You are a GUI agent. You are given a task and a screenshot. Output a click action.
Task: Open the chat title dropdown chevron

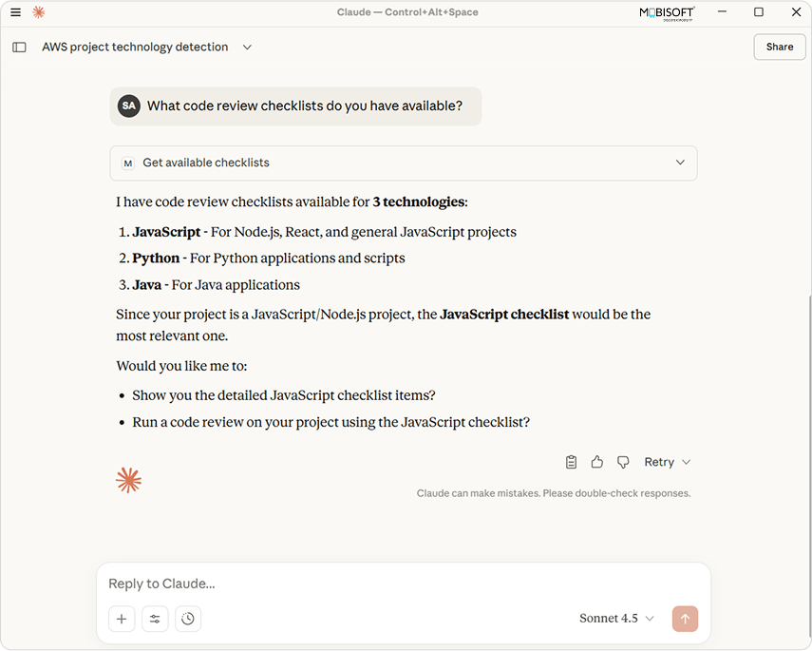pyautogui.click(x=247, y=48)
